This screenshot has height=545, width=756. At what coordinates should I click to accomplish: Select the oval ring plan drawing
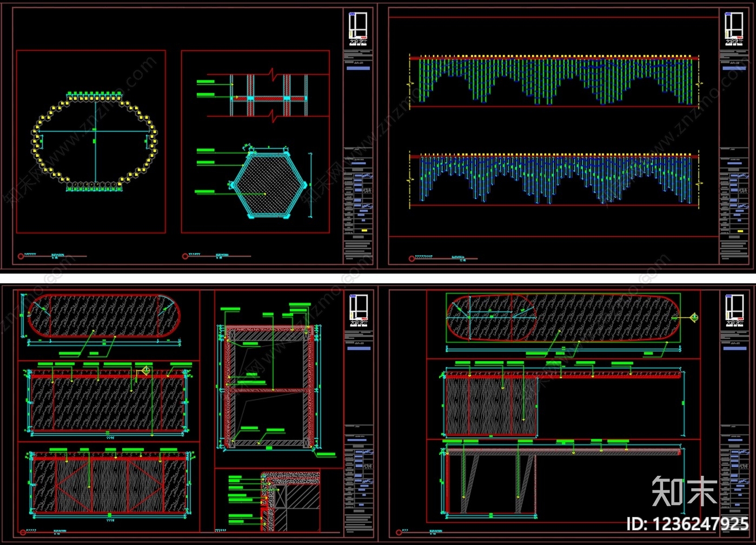[95, 142]
